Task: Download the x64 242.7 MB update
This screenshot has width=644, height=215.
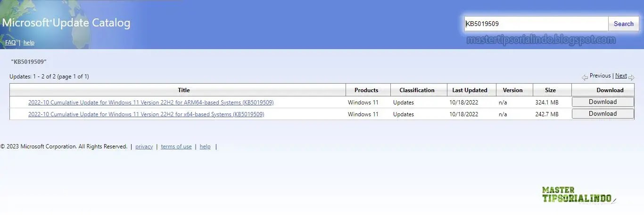Action: point(603,114)
